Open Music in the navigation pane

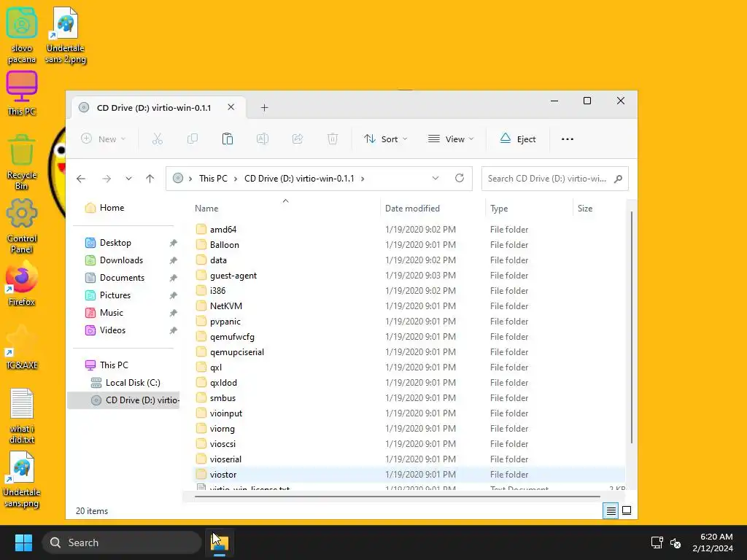tap(112, 313)
